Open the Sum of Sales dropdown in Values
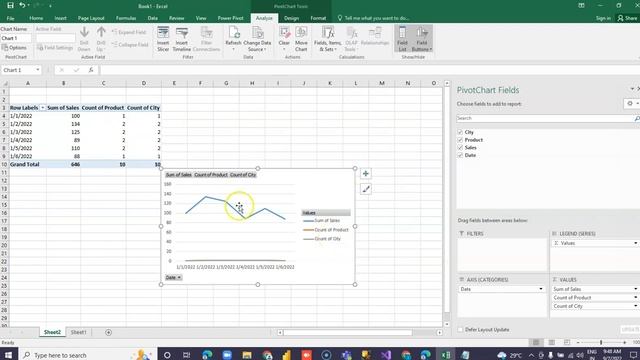The image size is (640, 360). coord(636,289)
